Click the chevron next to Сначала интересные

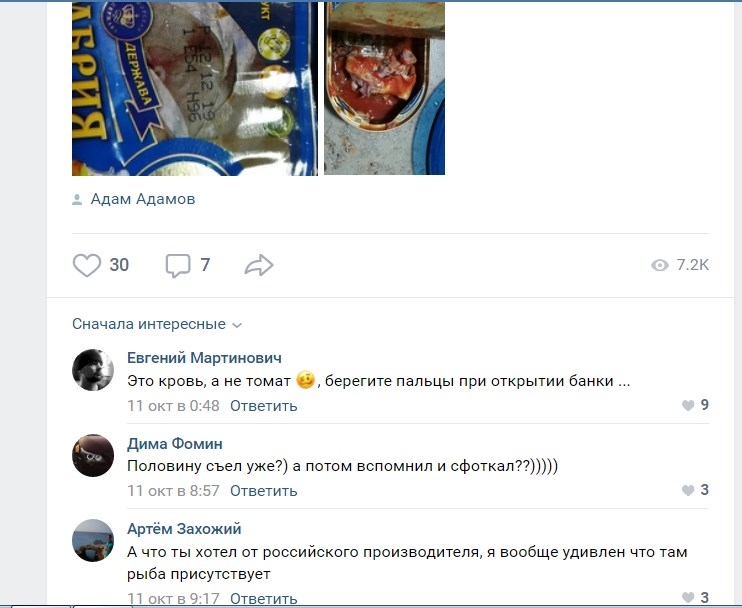click(237, 325)
